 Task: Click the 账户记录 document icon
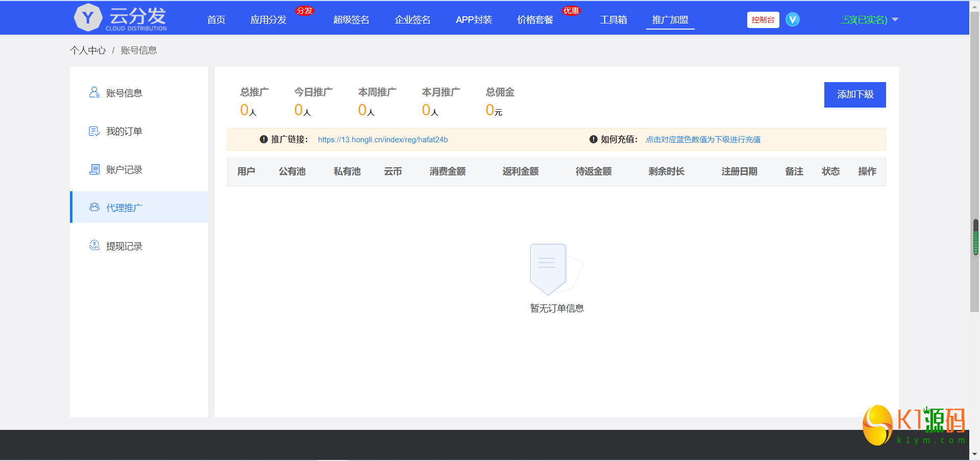pos(94,169)
